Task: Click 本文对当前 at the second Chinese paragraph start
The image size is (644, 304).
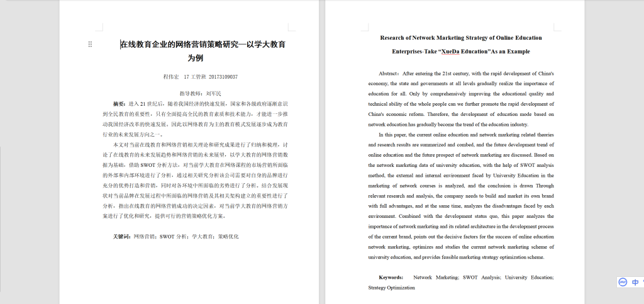Action: [126, 145]
